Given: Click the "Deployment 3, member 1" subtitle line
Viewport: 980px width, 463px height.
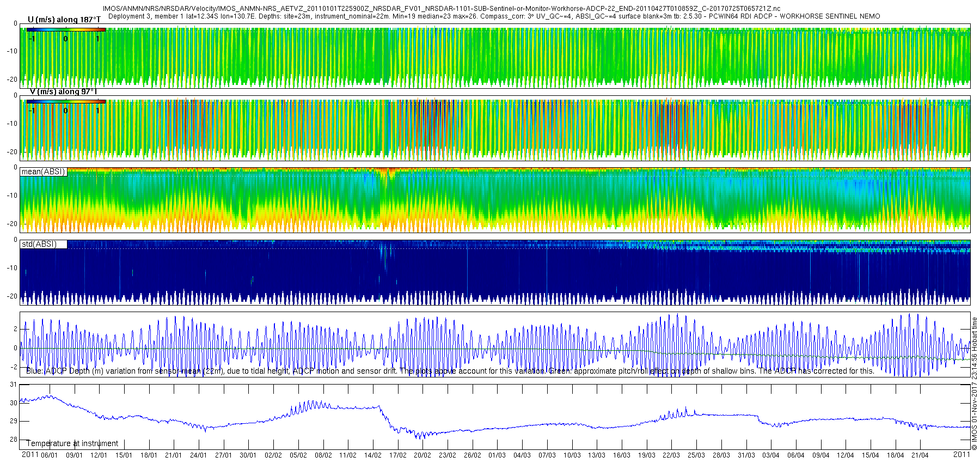Looking at the screenshot, I should point(494,16).
